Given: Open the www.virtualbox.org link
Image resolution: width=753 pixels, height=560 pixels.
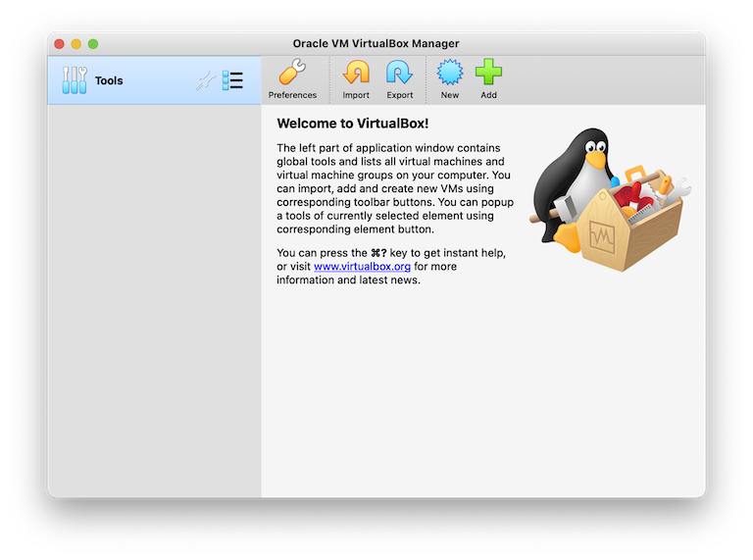Looking at the screenshot, I should [x=362, y=266].
